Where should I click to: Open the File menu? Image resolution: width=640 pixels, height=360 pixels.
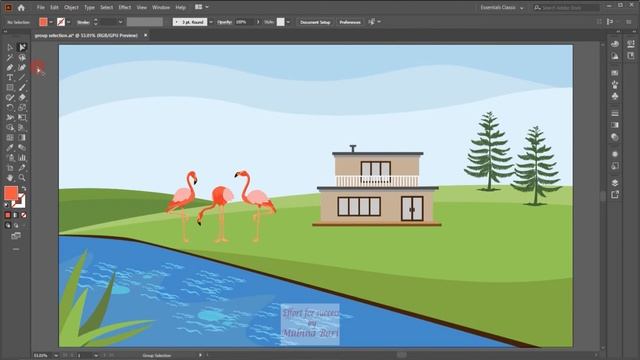(40, 7)
